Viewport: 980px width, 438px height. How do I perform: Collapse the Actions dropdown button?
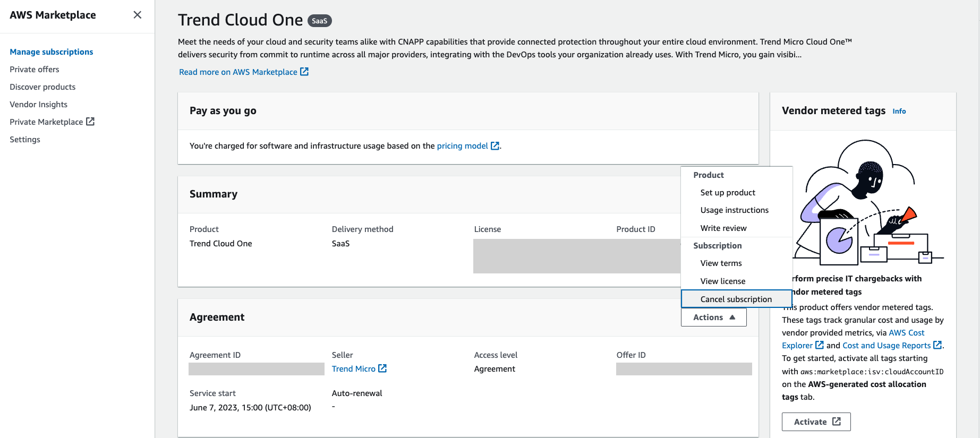714,317
